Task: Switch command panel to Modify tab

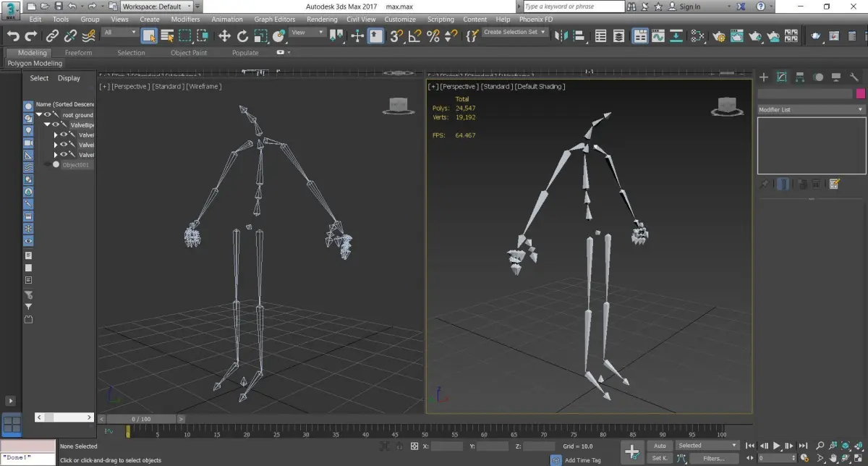Action: (782, 77)
